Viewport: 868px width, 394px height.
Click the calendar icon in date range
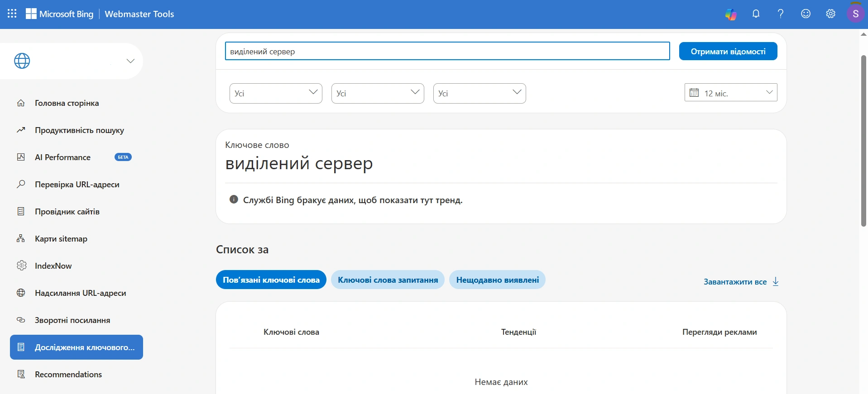tap(694, 93)
